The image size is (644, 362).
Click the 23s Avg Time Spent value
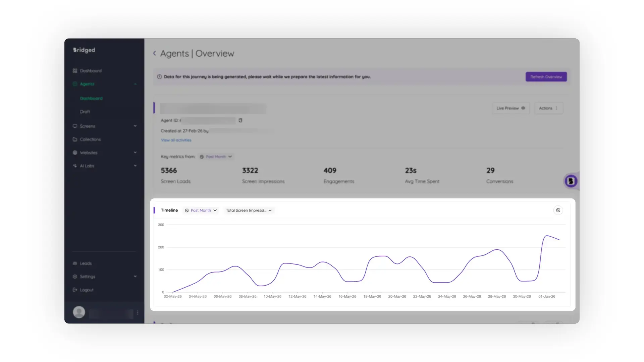(x=411, y=171)
